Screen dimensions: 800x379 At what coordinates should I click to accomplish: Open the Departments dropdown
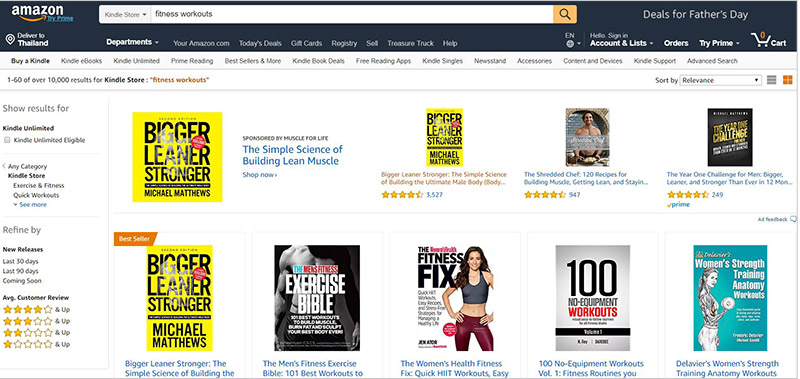tap(132, 42)
